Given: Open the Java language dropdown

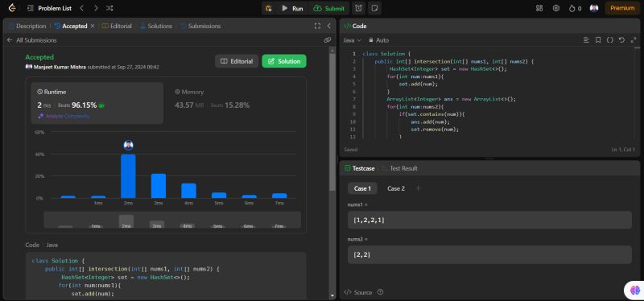Looking at the screenshot, I should (x=352, y=40).
